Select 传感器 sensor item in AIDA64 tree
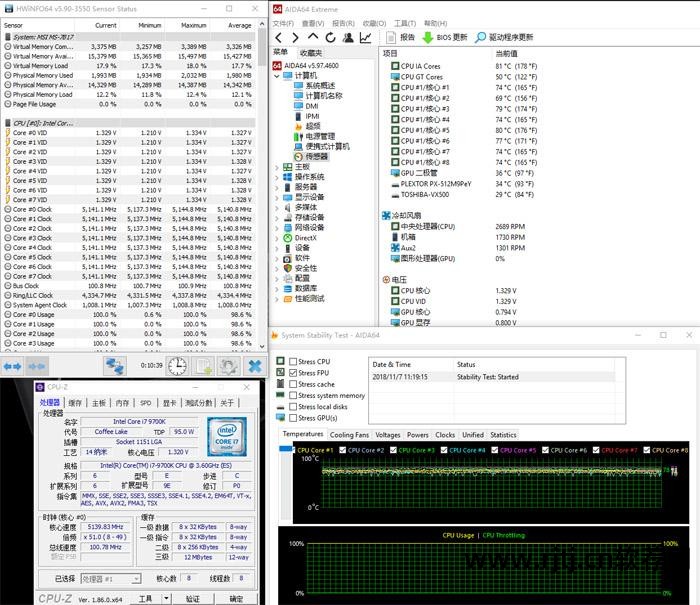 311,157
